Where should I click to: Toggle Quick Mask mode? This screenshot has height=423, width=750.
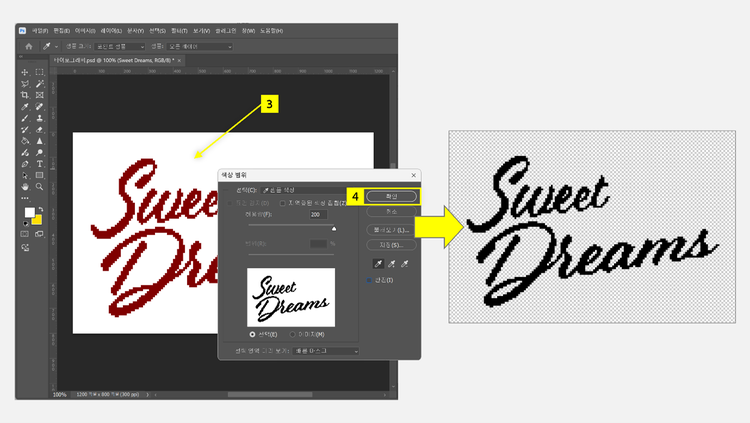tap(25, 234)
